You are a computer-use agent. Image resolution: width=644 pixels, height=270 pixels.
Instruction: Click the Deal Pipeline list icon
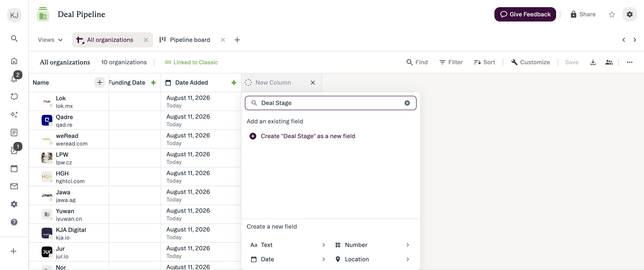pyautogui.click(x=43, y=15)
